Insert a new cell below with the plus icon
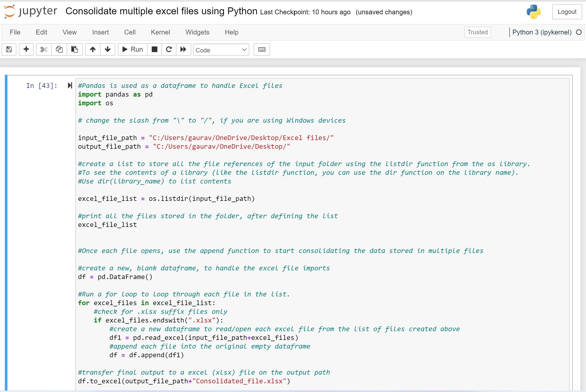Screen dimensions: 586x392 (x=26, y=49)
